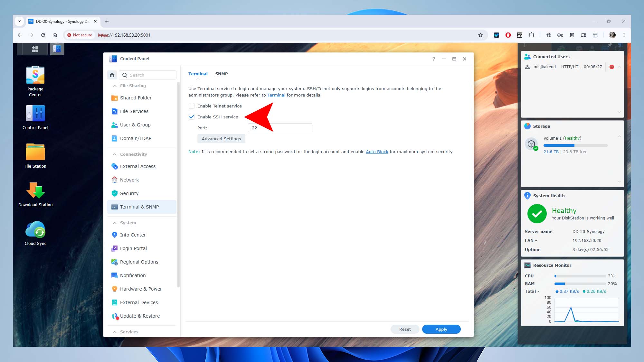644x362 pixels.
Task: Open Security settings
Action: pyautogui.click(x=142, y=193)
